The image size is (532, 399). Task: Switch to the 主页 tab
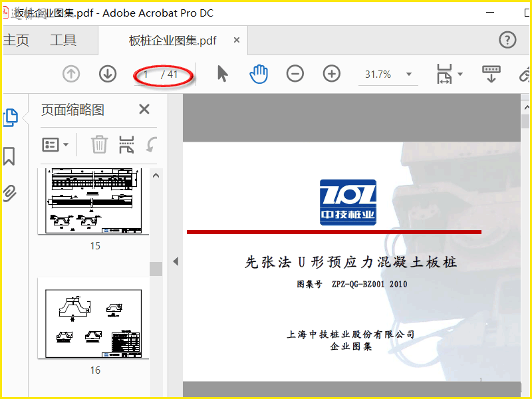16,40
